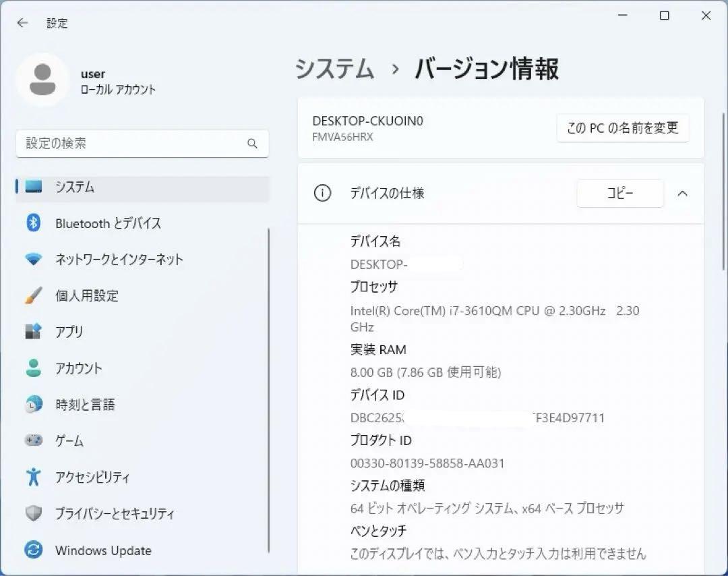The height and width of the screenshot is (576, 728).
Task: Click the network Wi-Fi icon
Action: (34, 259)
